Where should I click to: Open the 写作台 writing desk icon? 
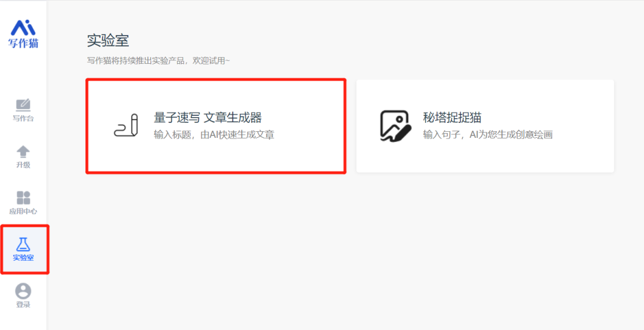[23, 105]
